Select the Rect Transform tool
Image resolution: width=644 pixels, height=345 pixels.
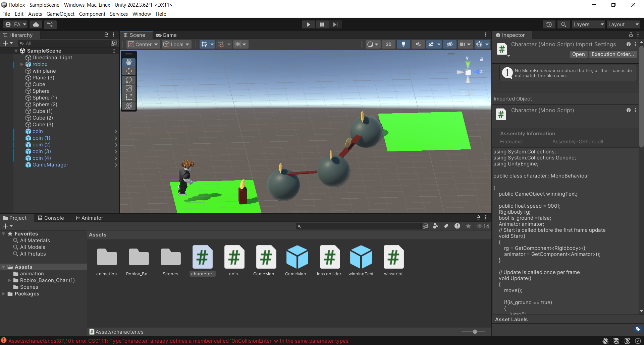128,97
